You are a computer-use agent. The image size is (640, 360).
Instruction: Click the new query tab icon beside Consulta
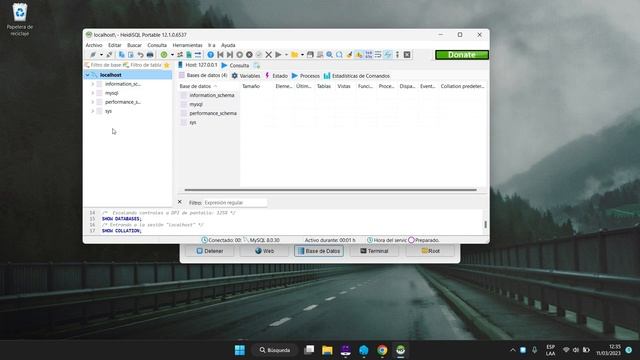tap(256, 65)
